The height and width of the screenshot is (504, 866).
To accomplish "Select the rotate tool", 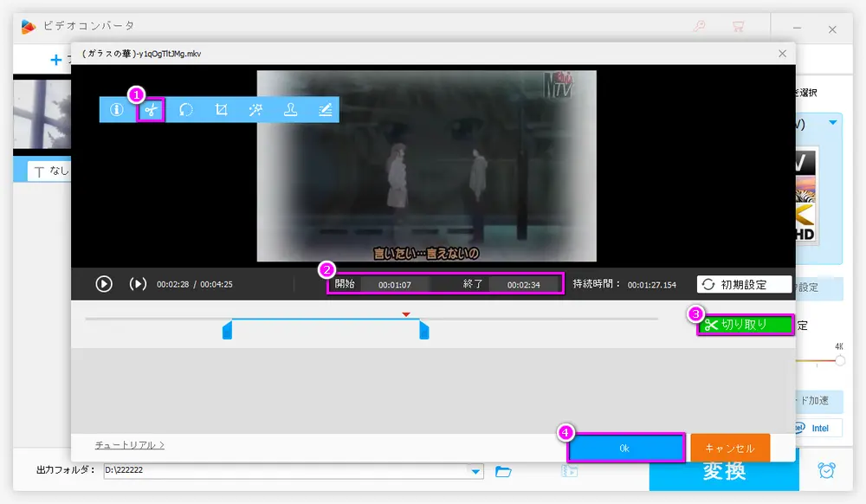I will tap(185, 110).
